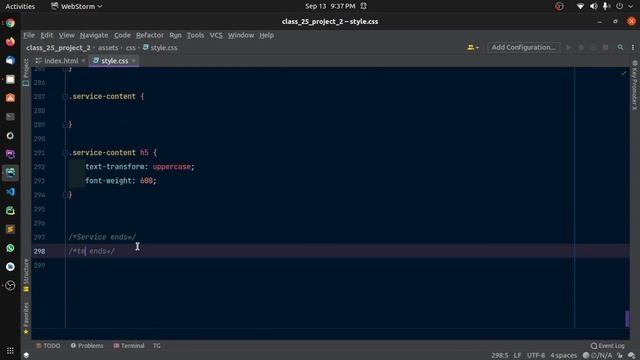Screen dimensions: 640x360
Task: Open the Event Log
Action: [607, 346]
